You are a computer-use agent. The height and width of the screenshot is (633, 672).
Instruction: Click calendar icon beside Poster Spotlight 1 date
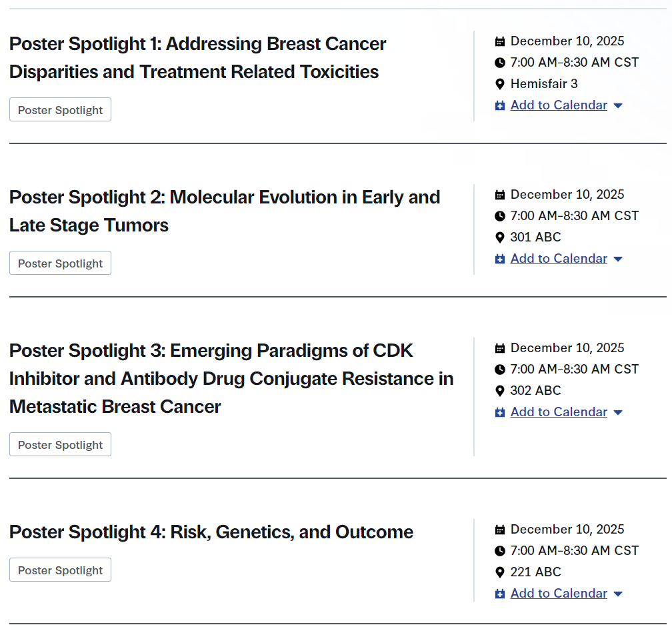[500, 41]
